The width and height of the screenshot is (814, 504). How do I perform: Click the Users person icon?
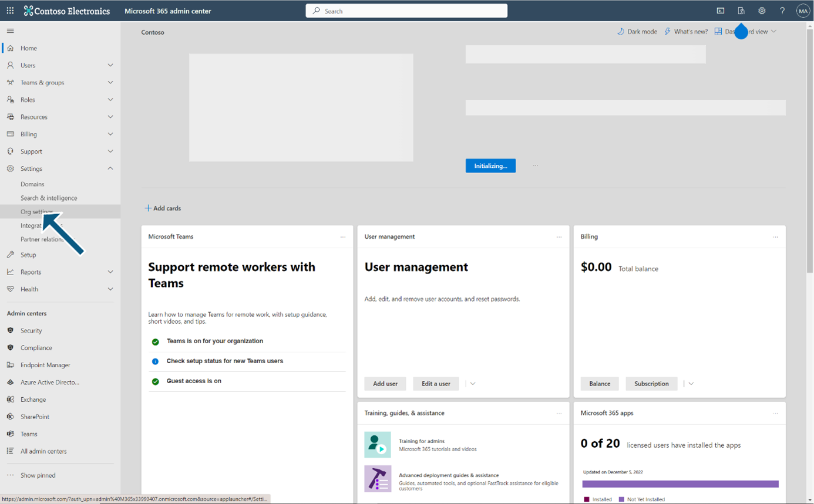[10, 65]
